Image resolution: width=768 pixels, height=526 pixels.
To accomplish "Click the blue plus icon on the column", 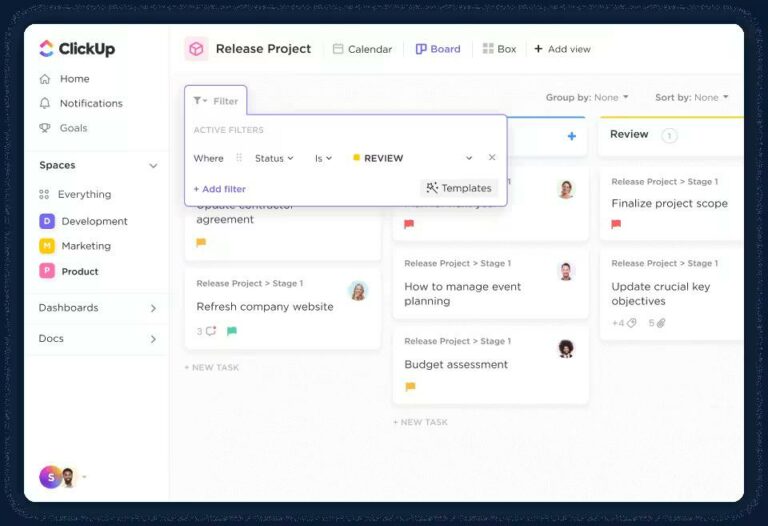I will (x=572, y=136).
